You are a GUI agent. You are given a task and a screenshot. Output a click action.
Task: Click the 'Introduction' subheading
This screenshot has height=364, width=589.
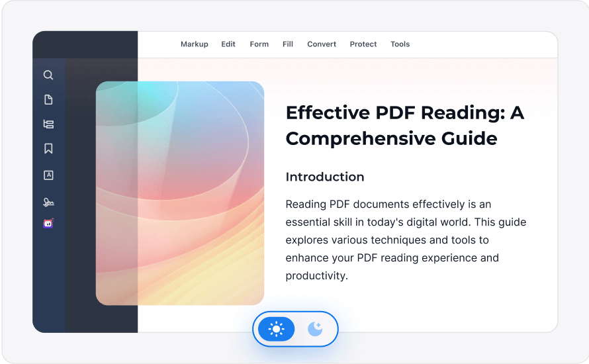click(325, 177)
